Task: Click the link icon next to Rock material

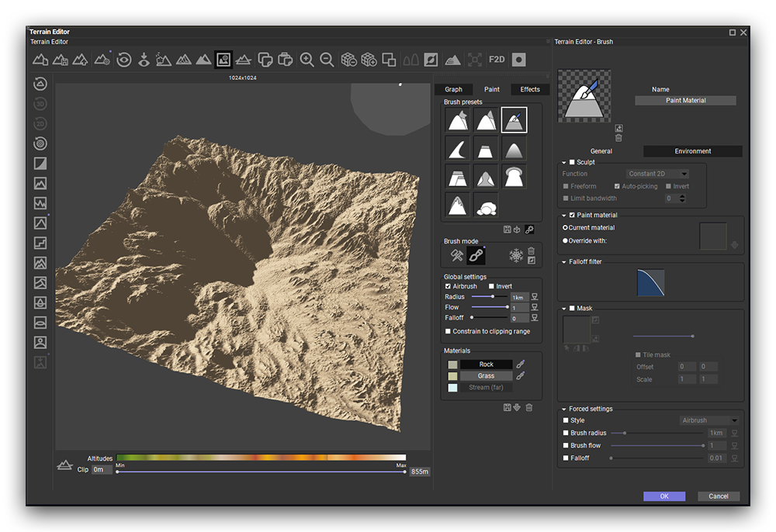Action: tap(521, 364)
